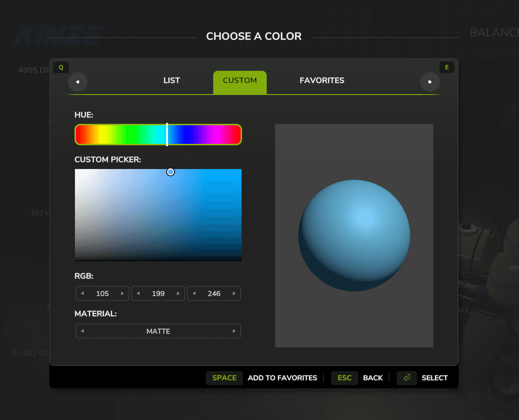
Task: Click the hue slider at the green section
Action: [131, 135]
